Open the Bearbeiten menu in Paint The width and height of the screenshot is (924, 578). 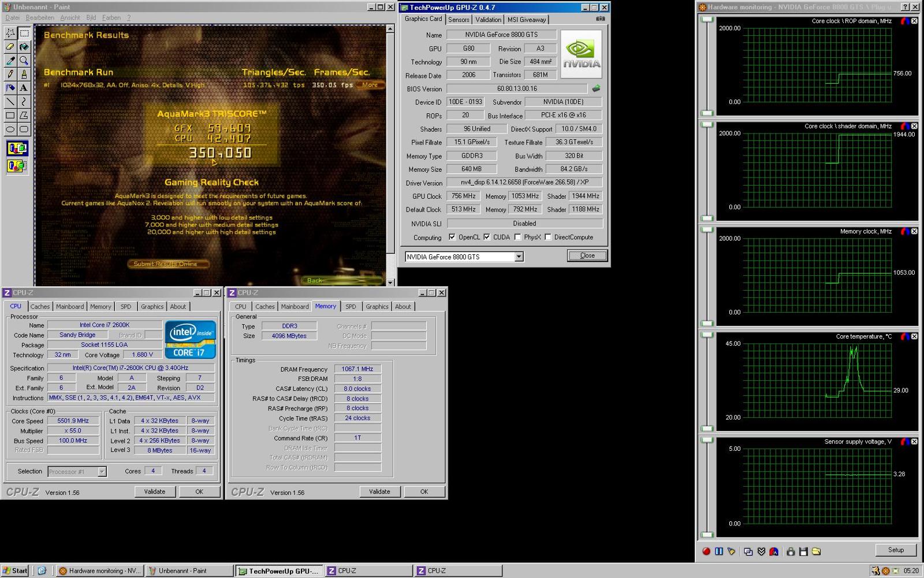pos(40,17)
